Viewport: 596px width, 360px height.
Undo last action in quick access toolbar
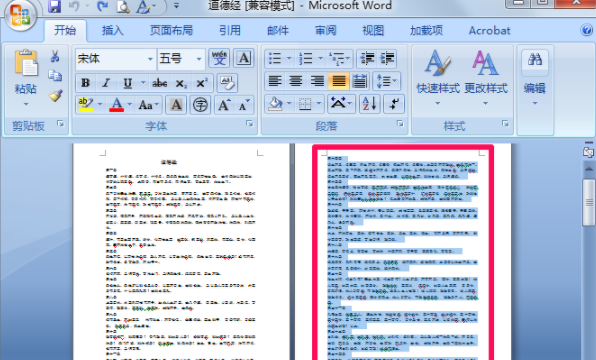point(74,6)
